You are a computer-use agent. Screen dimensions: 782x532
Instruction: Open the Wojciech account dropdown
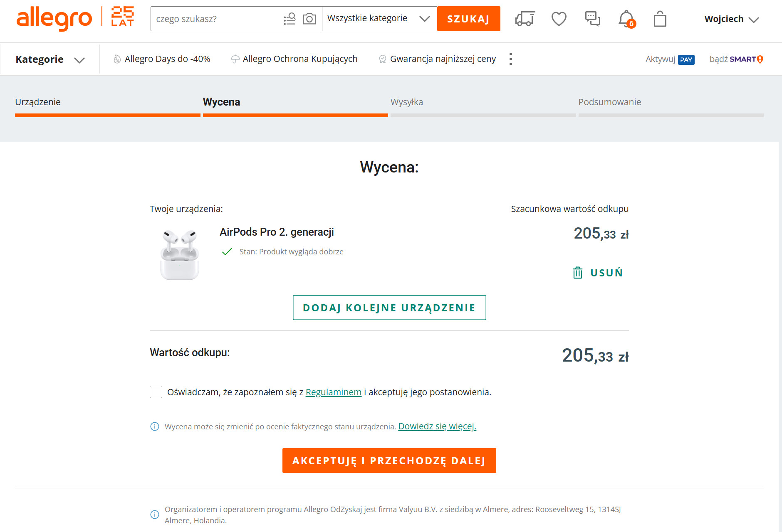point(731,19)
